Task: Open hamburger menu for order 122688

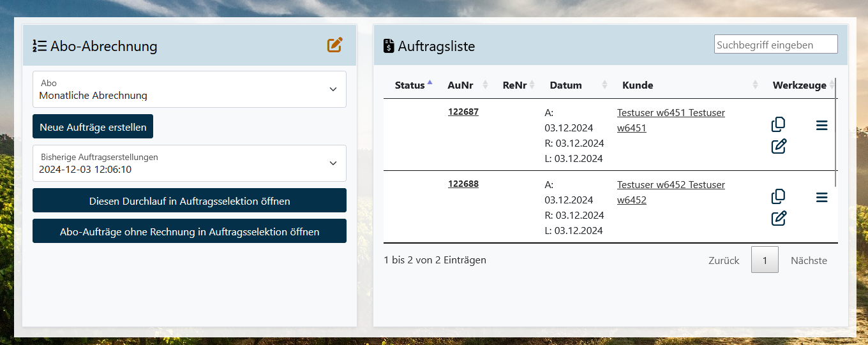Action: (x=821, y=198)
